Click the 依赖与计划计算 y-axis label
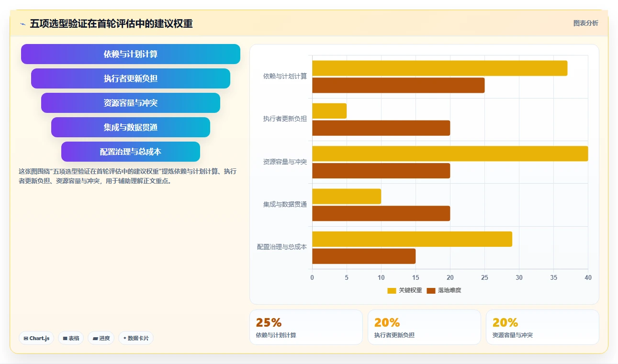This screenshot has width=618, height=364. [285, 76]
